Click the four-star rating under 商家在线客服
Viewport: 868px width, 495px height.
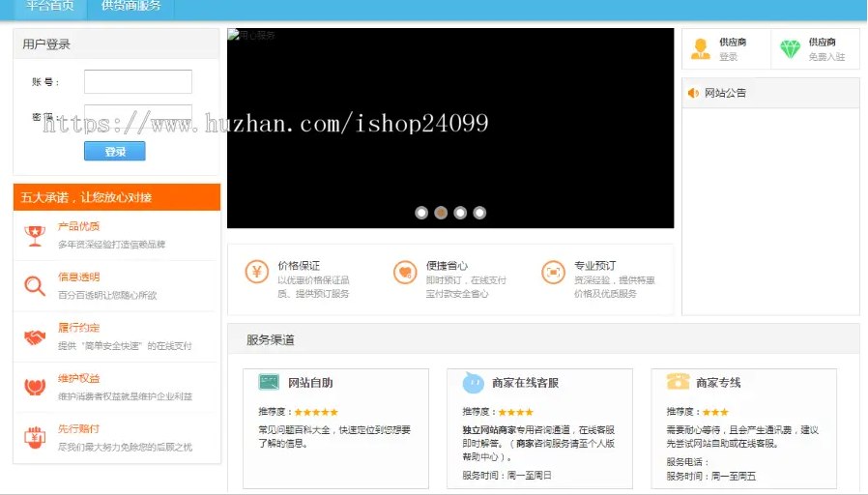(516, 412)
